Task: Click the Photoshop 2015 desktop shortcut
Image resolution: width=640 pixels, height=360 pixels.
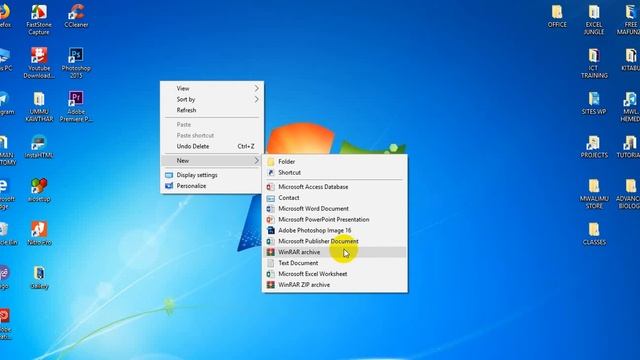Action: [76, 62]
